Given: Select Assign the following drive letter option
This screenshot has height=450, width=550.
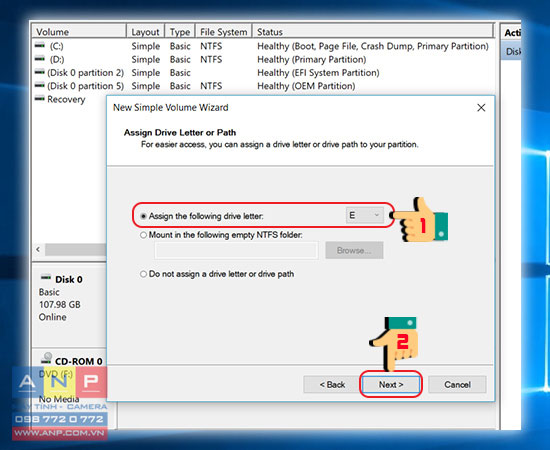Looking at the screenshot, I should click(143, 216).
